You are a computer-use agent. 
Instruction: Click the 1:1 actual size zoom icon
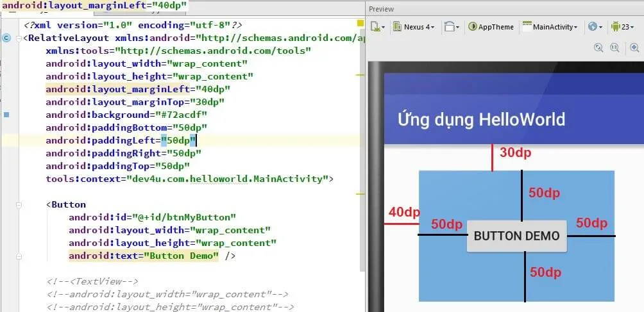[614, 48]
